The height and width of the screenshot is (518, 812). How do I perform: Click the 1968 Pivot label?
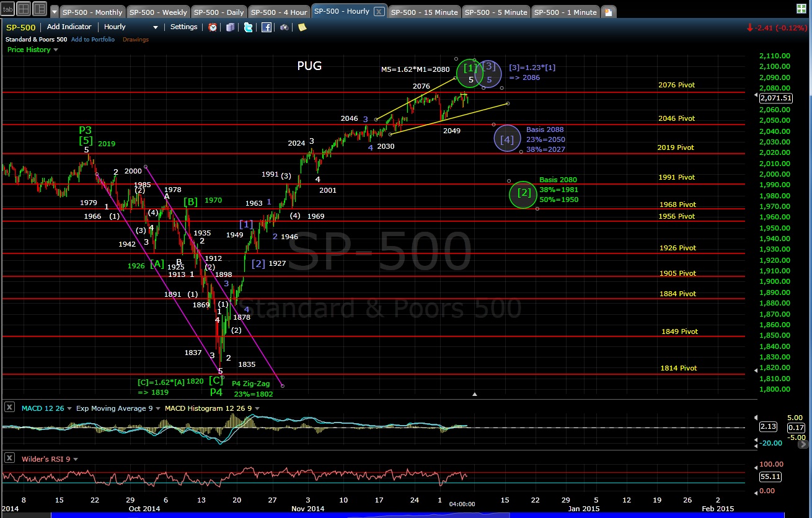tap(677, 204)
